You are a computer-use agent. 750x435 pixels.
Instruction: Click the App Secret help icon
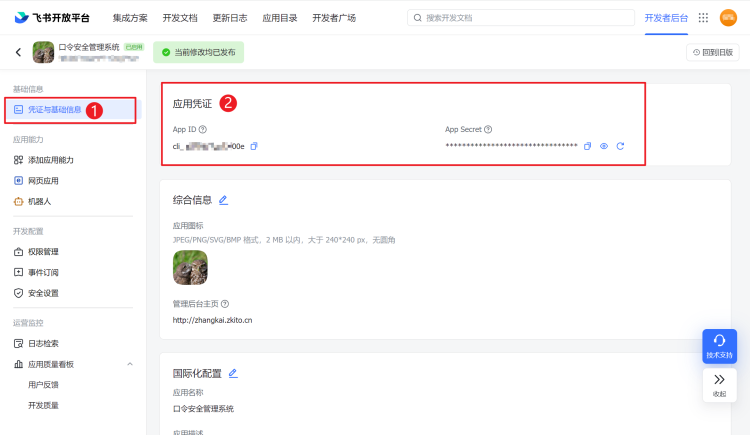[488, 129]
